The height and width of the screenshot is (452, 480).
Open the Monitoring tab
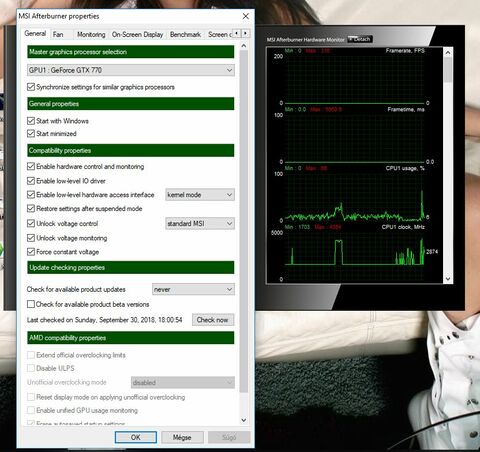[x=91, y=34]
